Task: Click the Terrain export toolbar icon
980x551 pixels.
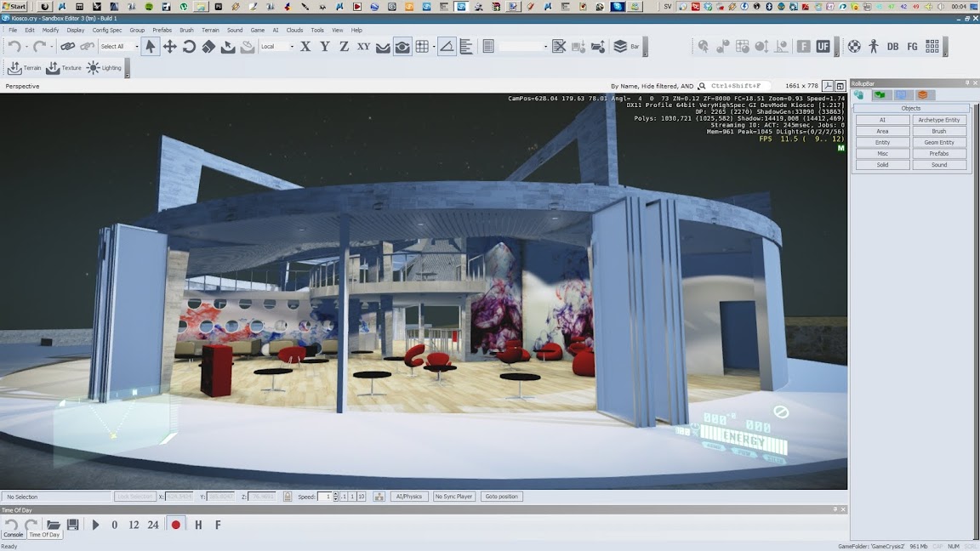Action: point(15,68)
